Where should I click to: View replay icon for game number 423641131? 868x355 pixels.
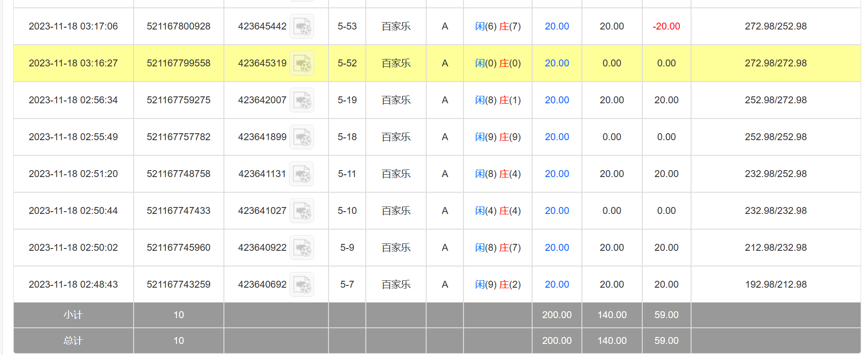coord(301,174)
